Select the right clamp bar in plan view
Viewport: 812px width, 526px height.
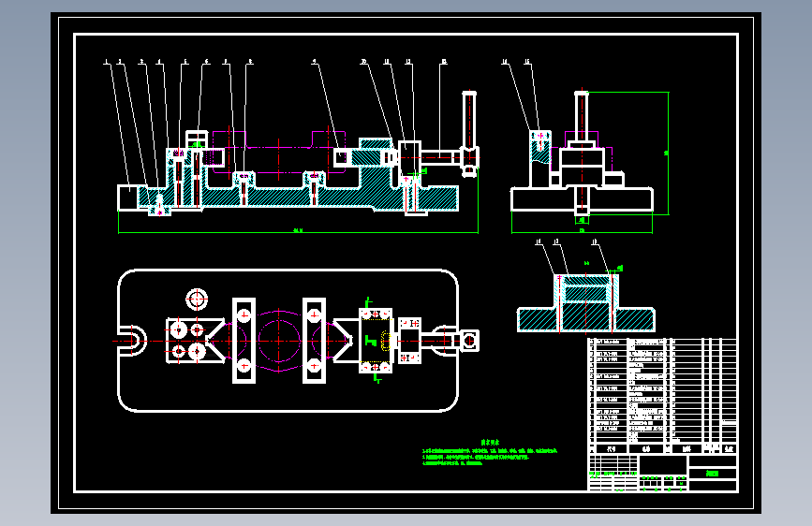coord(314,341)
